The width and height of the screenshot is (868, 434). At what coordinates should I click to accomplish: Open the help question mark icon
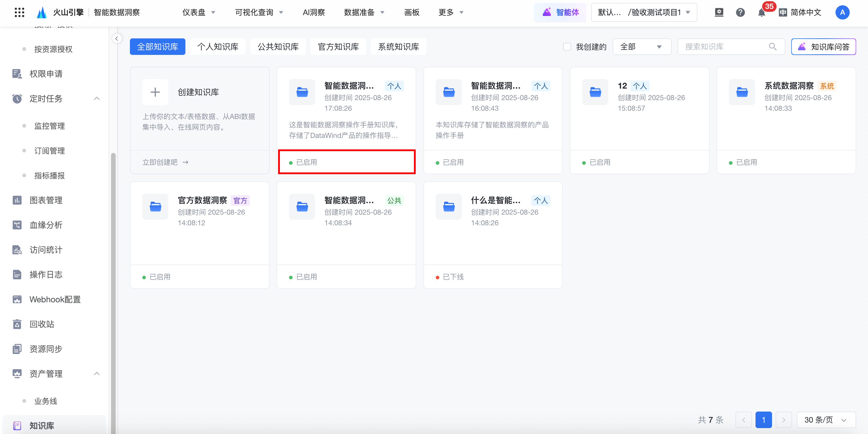pos(740,12)
